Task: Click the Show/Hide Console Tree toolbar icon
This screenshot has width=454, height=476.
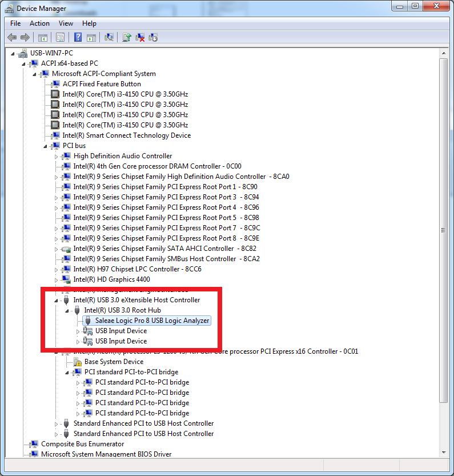Action: tap(42, 37)
